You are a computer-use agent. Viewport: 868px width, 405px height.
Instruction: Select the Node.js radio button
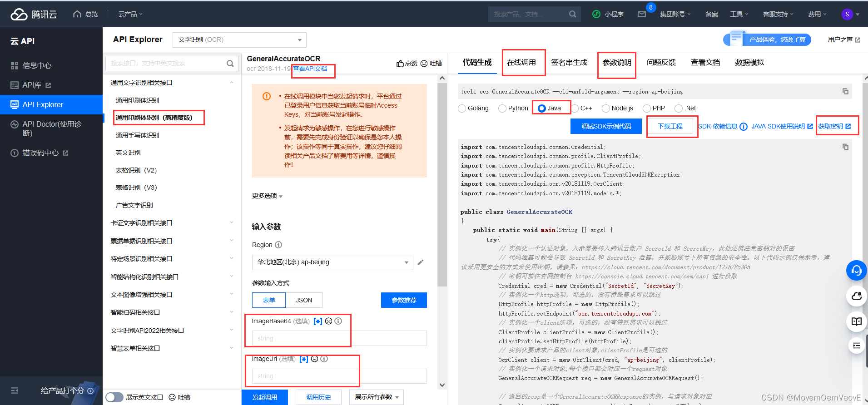606,109
